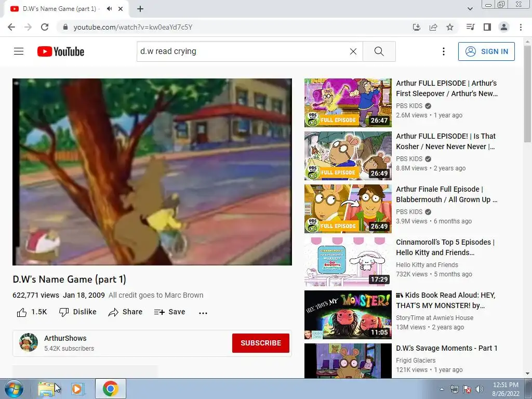Image resolution: width=532 pixels, height=399 pixels.
Task: Bookmark this page with the star icon
Action: [x=450, y=27]
